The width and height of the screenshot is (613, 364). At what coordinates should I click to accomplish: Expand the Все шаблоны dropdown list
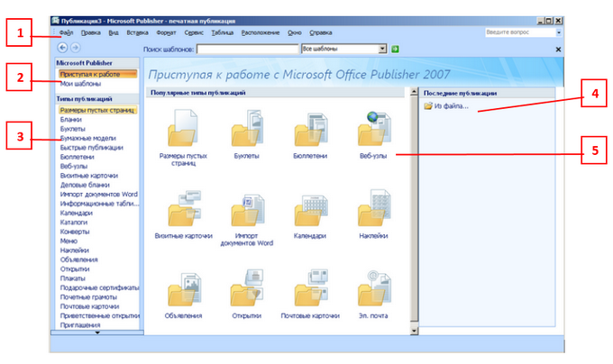point(382,49)
